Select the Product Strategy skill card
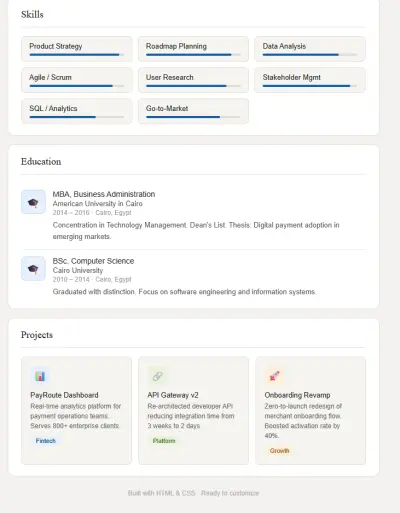Viewport: 400px width, 513px height. (x=77, y=49)
